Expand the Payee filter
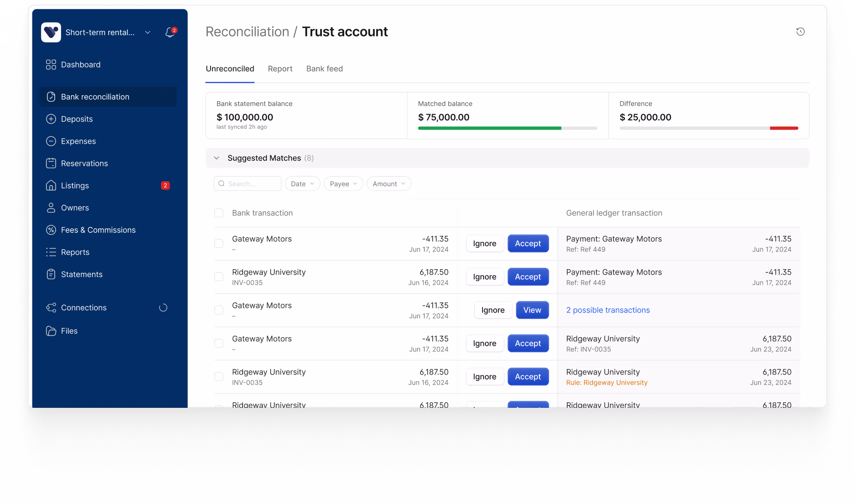The width and height of the screenshot is (855, 504). pyautogui.click(x=342, y=184)
